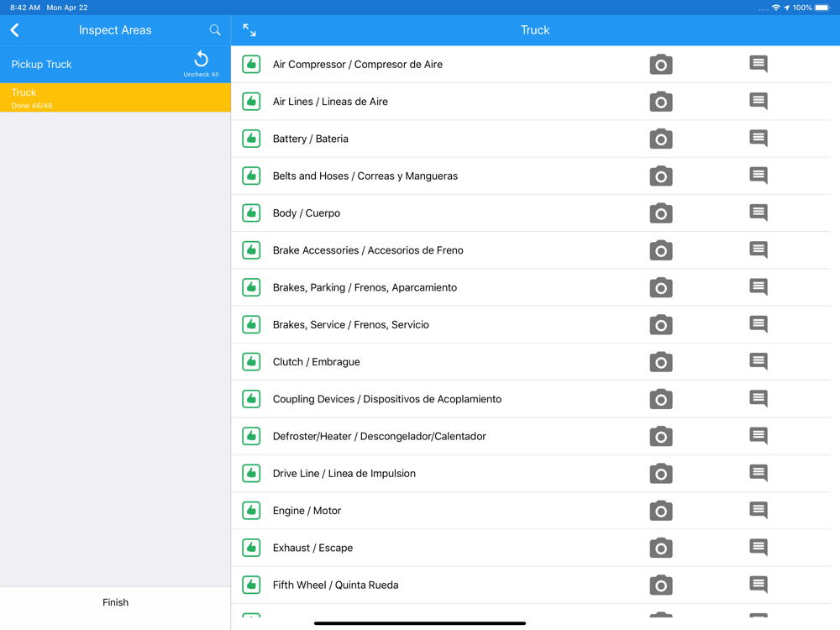Open Defroster/Heater item label
Viewport: 840px width, 630px height.
(x=380, y=436)
